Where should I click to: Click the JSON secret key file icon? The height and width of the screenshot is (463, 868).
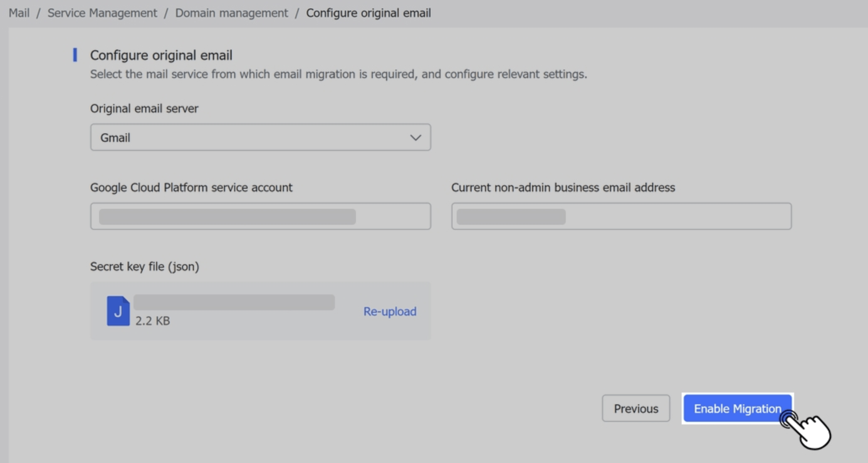(x=118, y=310)
